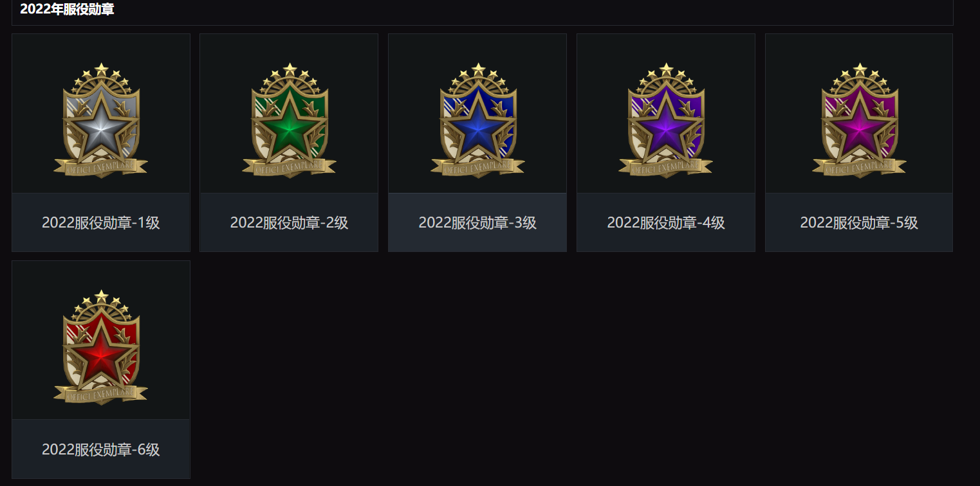Open the 2022服役勋章-1级 label
The image size is (980, 486).
pyautogui.click(x=101, y=223)
